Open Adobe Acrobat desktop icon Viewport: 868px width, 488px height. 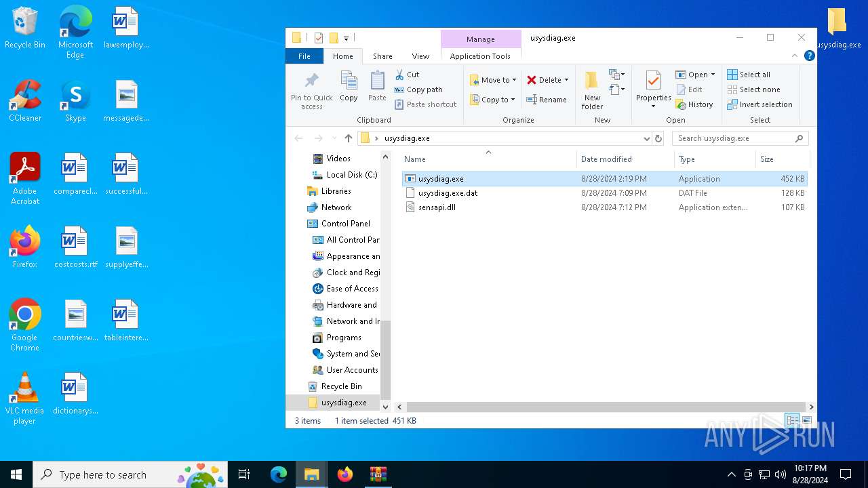click(25, 179)
